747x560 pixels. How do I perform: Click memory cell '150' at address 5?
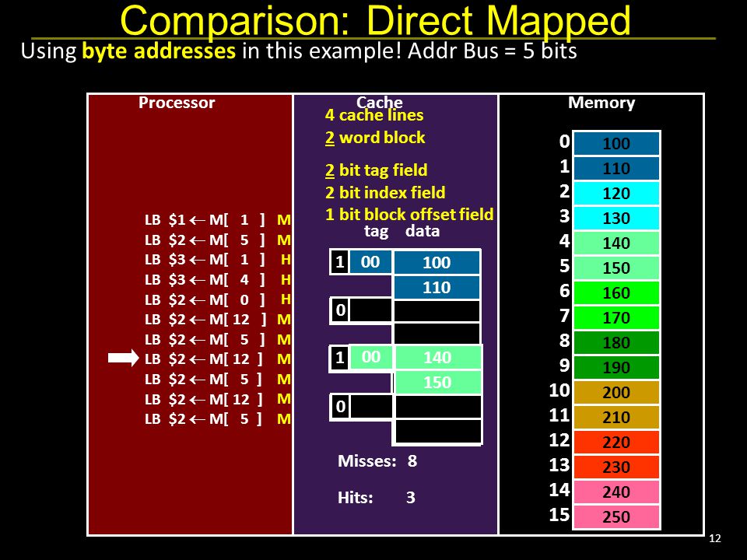616,268
